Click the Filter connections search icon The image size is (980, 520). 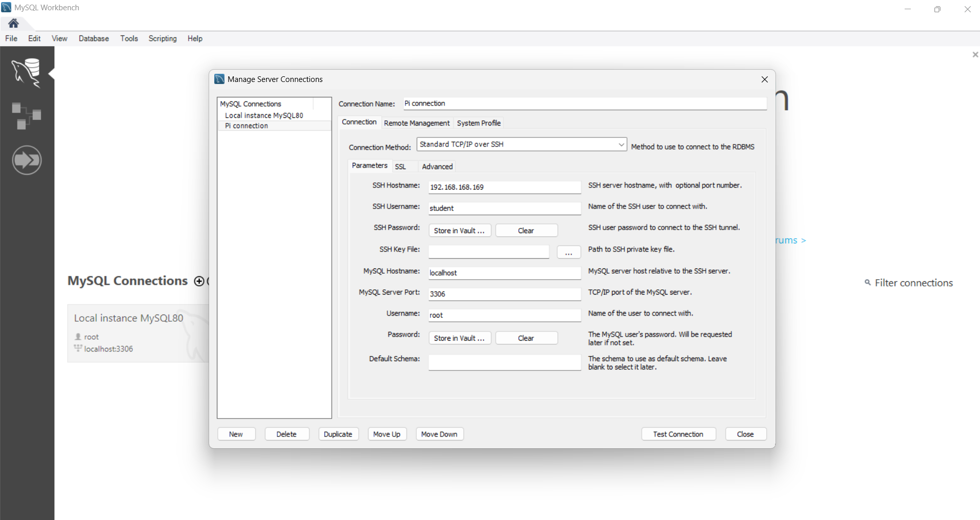click(x=868, y=283)
